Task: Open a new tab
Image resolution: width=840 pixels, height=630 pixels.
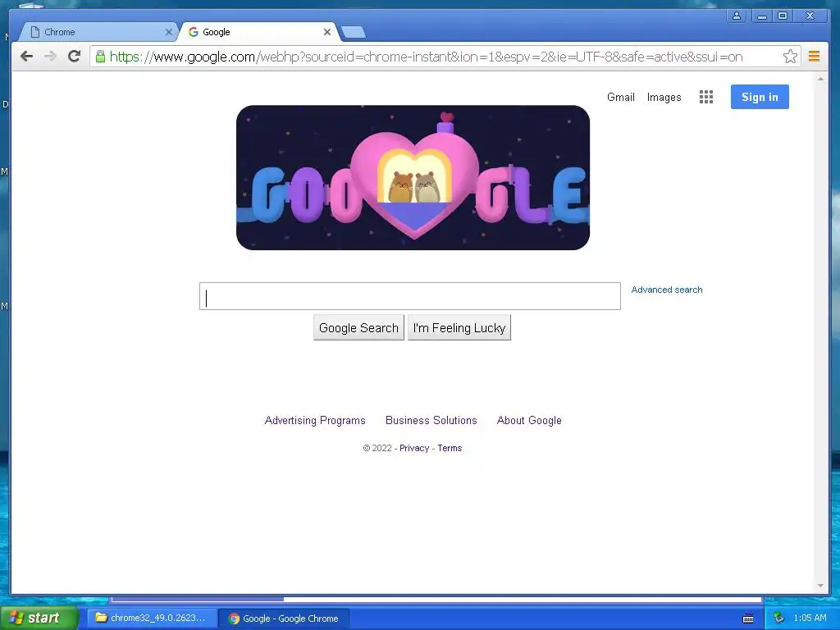Action: tap(354, 33)
